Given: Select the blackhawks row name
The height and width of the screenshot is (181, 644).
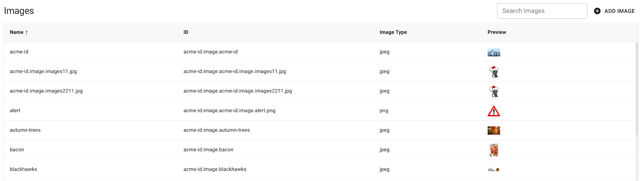Looking at the screenshot, I should [23, 169].
